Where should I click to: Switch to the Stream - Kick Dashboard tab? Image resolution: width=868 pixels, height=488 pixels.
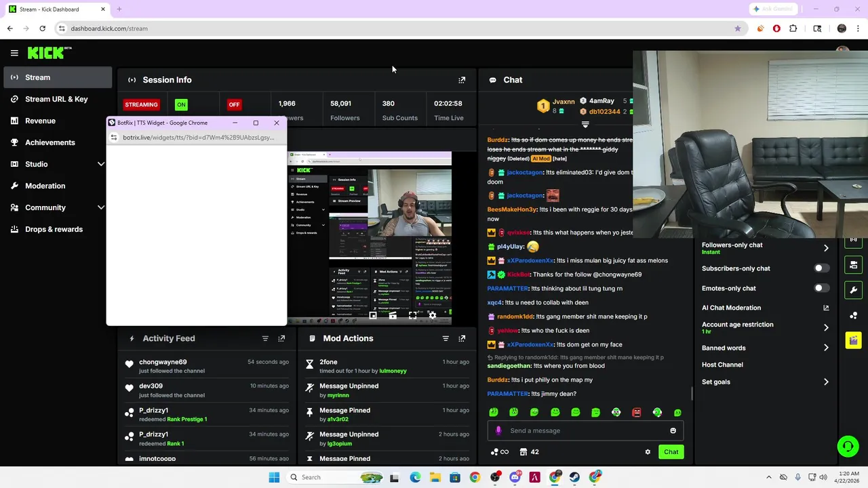pyautogui.click(x=56, y=9)
